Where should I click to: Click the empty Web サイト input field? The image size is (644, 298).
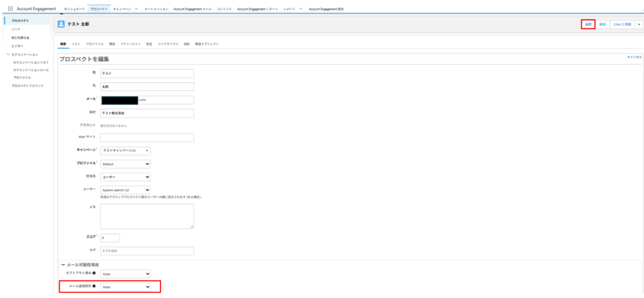point(147,138)
